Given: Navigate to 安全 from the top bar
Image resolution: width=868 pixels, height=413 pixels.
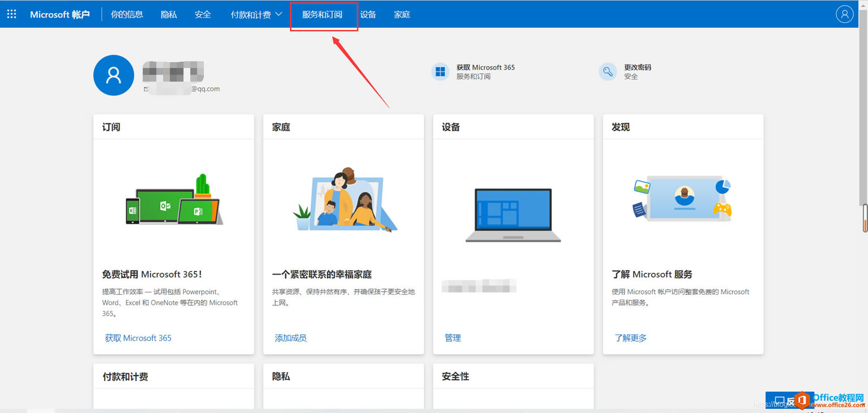Looking at the screenshot, I should pos(202,14).
